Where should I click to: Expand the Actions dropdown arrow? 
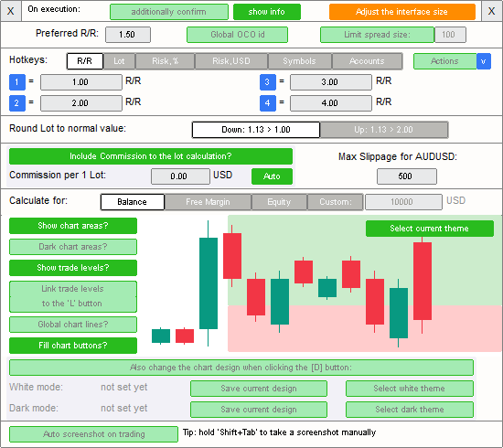tap(484, 61)
